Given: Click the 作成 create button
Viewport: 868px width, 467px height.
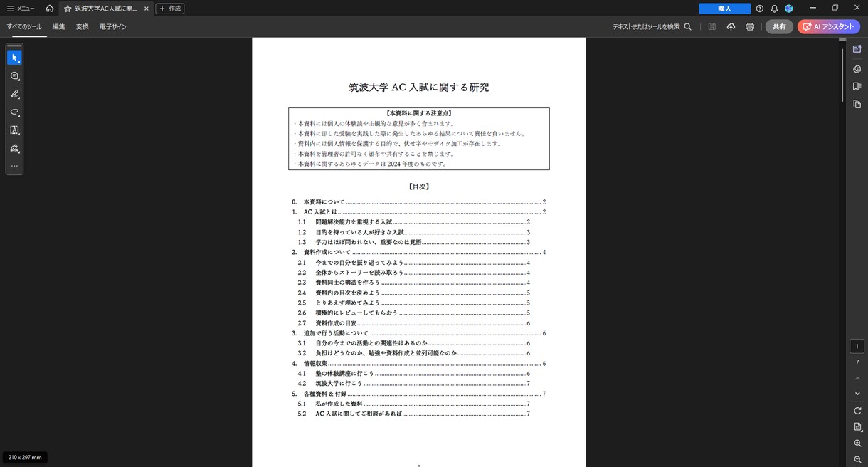Looking at the screenshot, I should point(169,9).
